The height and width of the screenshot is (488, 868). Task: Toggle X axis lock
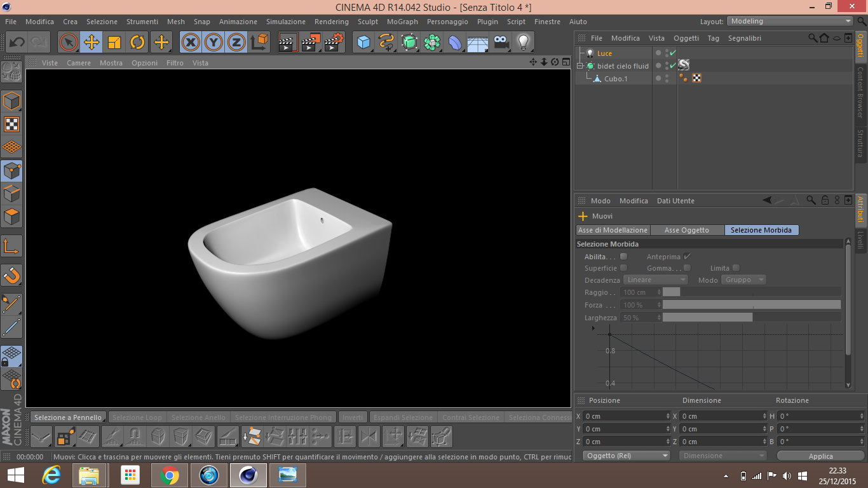pyautogui.click(x=190, y=43)
